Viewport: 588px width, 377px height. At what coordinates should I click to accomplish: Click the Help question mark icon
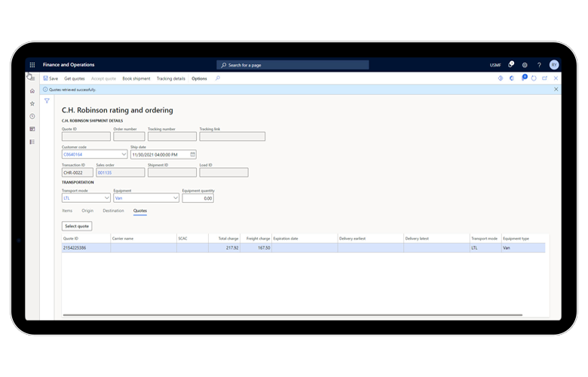click(539, 65)
